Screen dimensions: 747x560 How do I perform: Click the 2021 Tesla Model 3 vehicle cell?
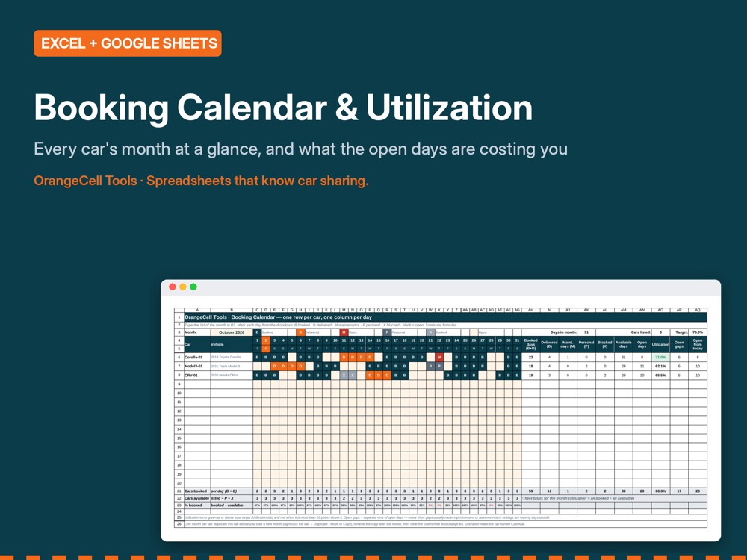pos(232,366)
